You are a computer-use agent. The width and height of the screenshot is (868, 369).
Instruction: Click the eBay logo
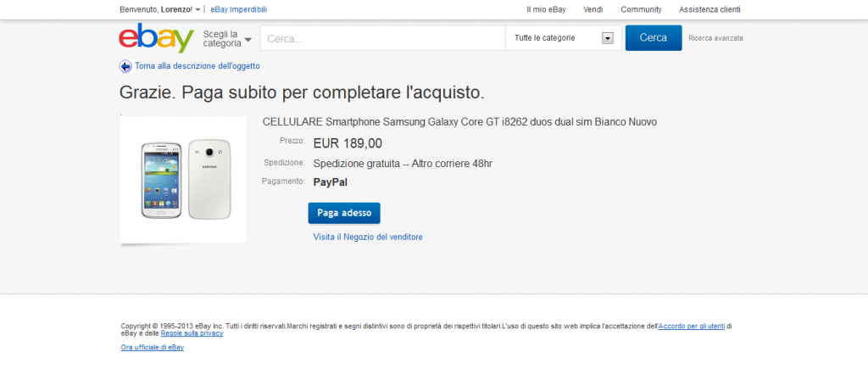pyautogui.click(x=156, y=37)
